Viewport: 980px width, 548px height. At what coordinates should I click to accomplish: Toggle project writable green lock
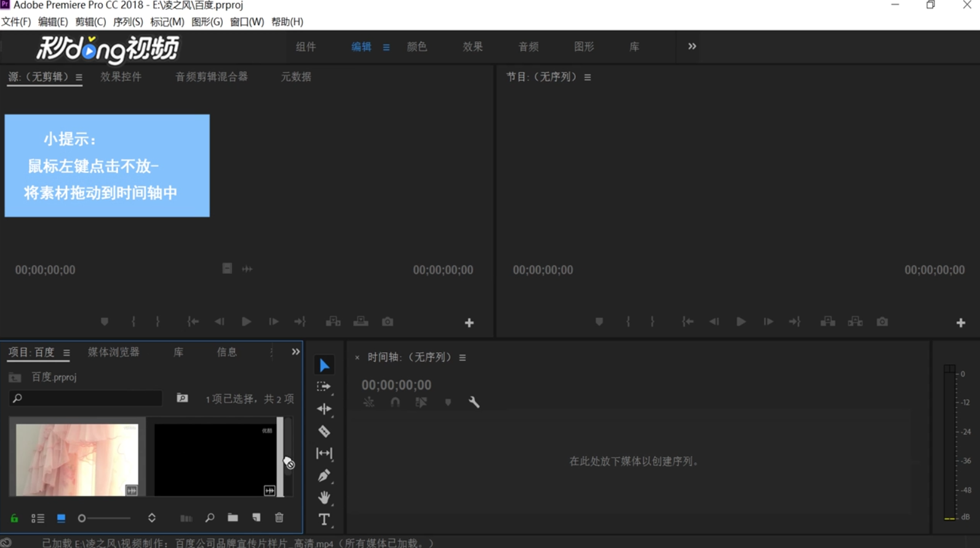click(14, 518)
